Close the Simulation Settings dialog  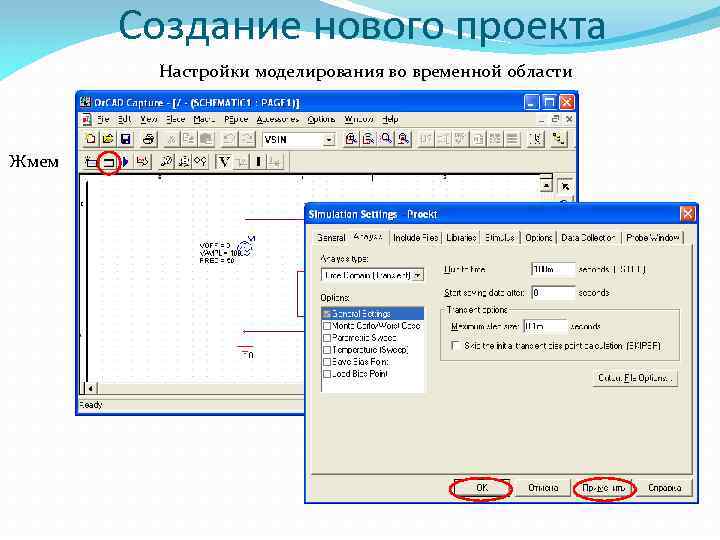coord(687,214)
